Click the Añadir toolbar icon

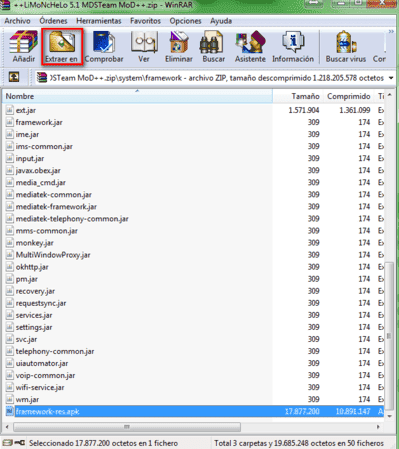point(24,47)
